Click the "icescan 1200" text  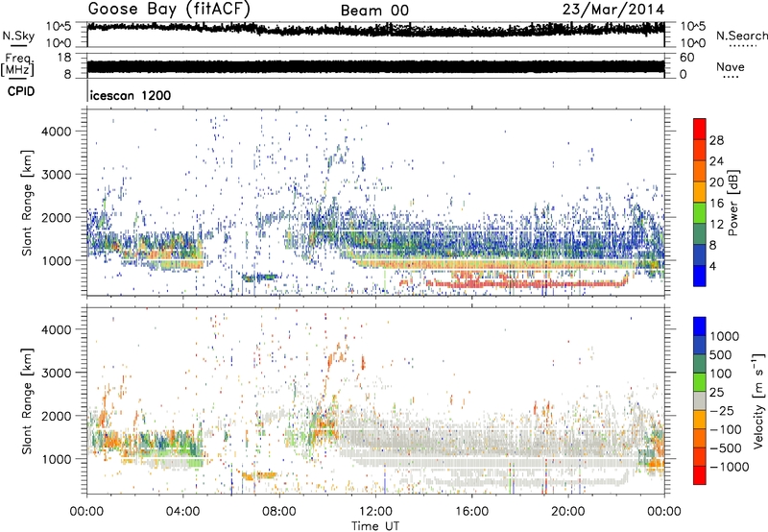131,95
